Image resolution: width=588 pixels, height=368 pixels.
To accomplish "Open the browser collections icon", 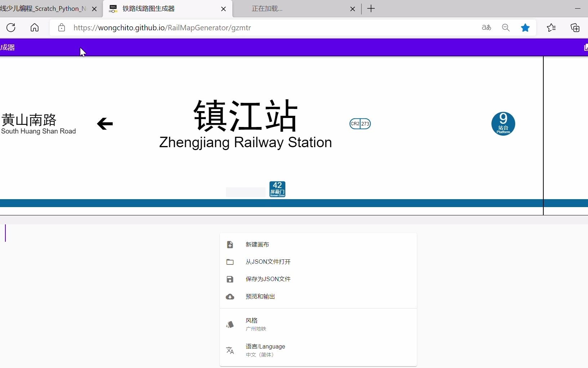I will point(575,28).
